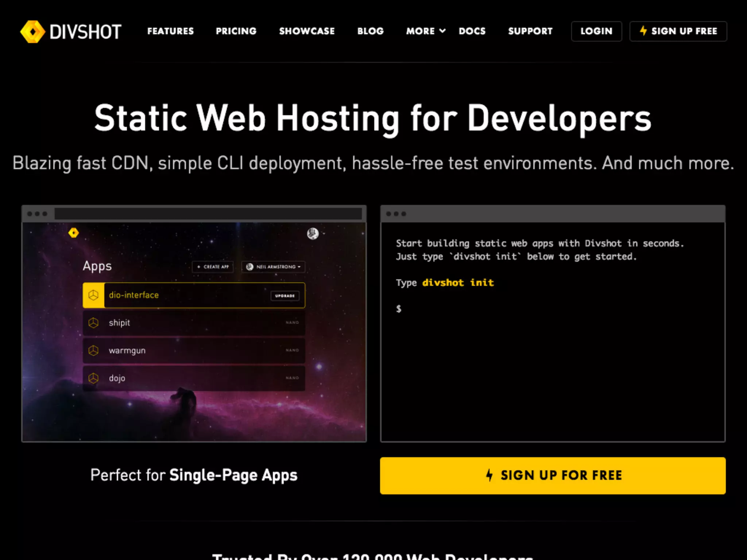Click the Upgrade button on dio-interface

pos(285,296)
